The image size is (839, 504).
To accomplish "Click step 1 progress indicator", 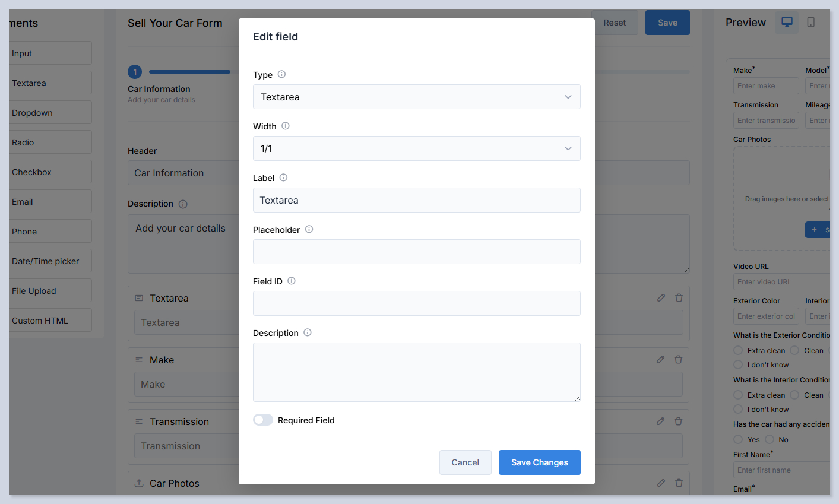I will [x=135, y=72].
